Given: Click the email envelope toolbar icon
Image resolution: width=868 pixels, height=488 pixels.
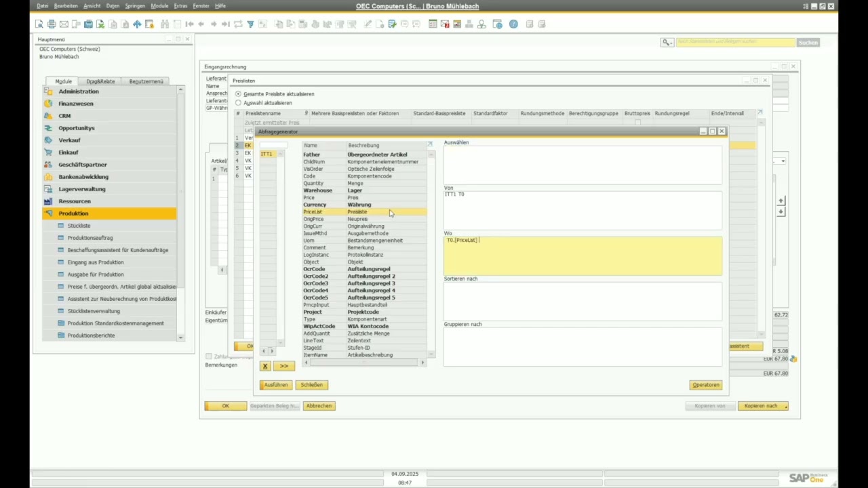Looking at the screenshot, I should (64, 24).
